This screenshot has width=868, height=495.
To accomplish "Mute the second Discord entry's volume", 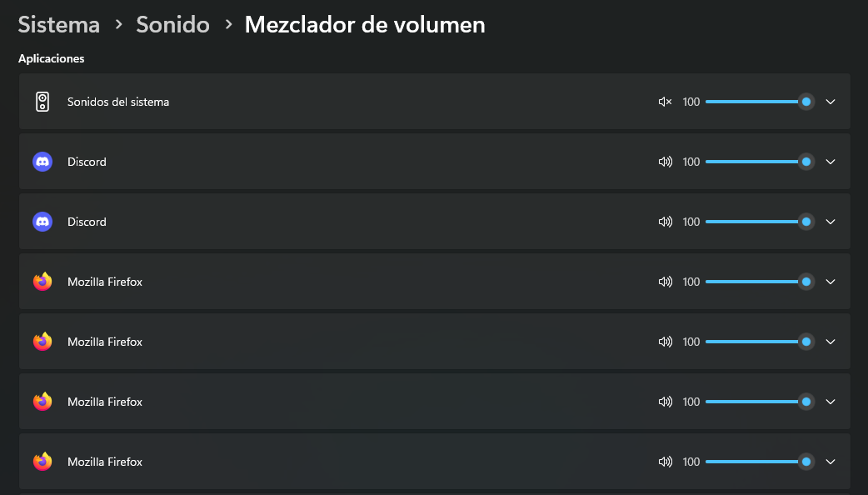I will [665, 222].
